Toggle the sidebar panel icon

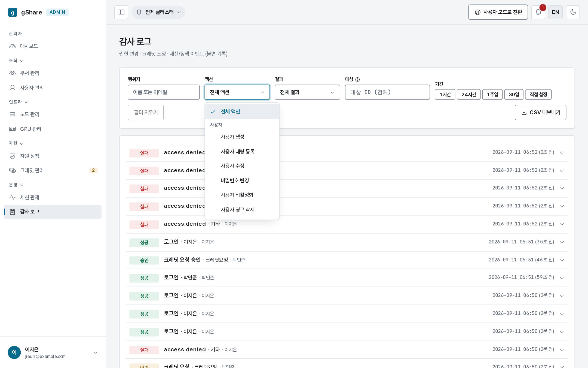(x=121, y=12)
